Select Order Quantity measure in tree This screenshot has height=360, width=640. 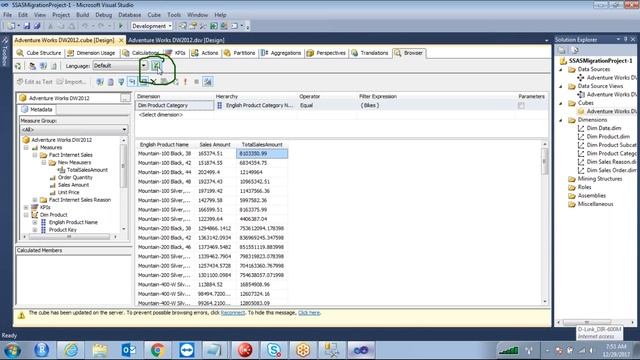point(75,178)
